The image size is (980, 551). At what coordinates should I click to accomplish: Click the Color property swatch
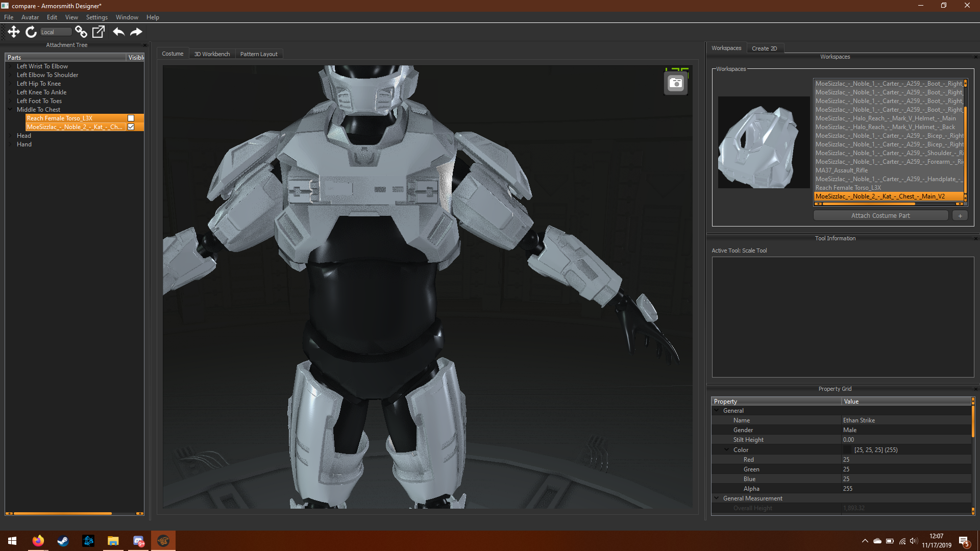tap(847, 450)
